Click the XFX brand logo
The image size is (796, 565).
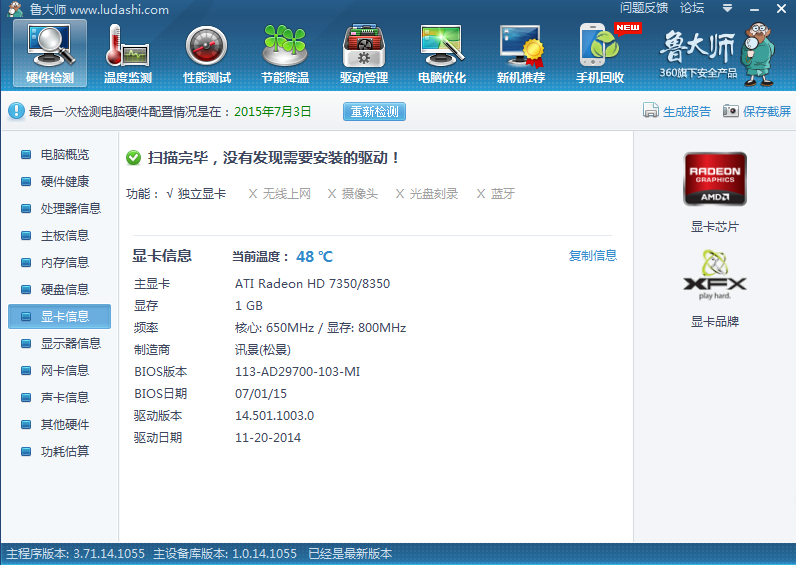(x=715, y=275)
